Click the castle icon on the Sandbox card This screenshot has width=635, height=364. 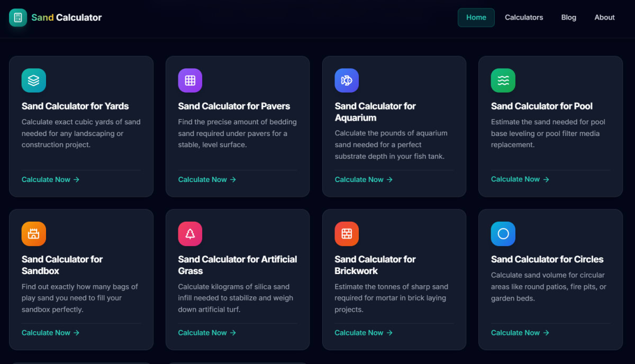click(x=34, y=234)
